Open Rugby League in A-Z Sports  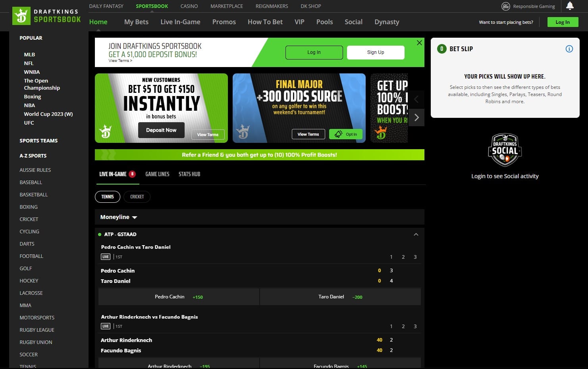click(37, 330)
